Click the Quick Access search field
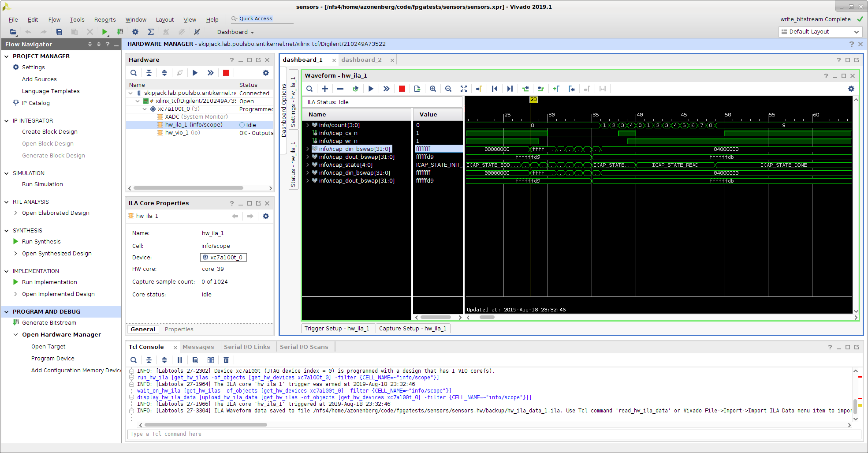868x453 pixels. click(262, 19)
